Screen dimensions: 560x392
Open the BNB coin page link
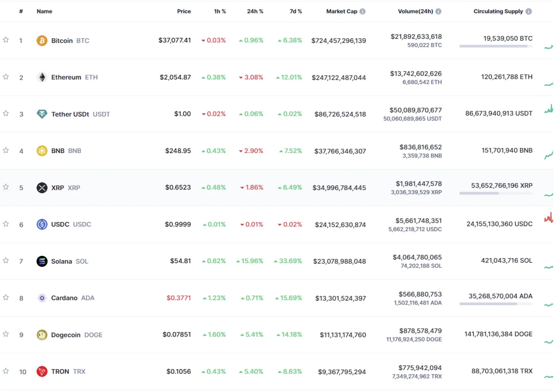tap(59, 151)
